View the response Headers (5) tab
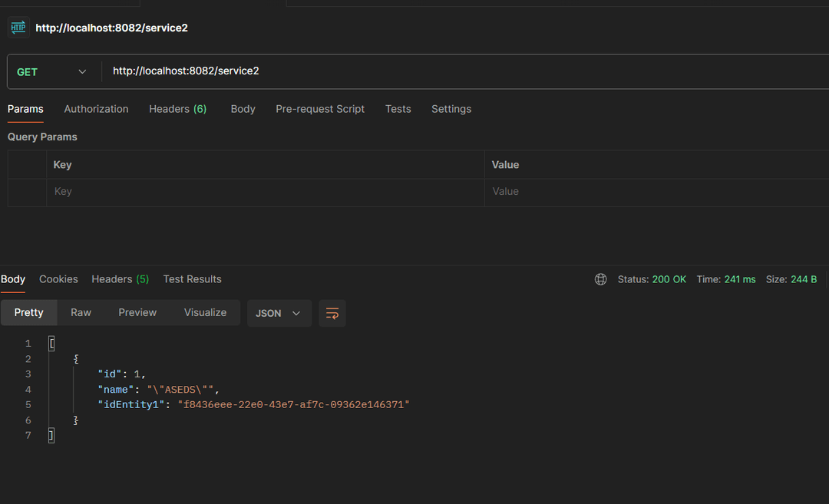Image resolution: width=829 pixels, height=504 pixels. (x=120, y=279)
